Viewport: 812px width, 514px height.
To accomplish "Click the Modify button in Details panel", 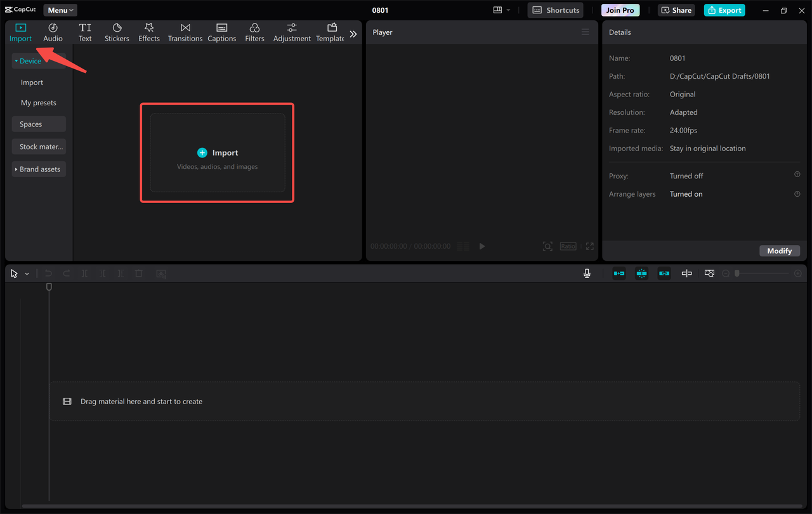I will click(780, 251).
